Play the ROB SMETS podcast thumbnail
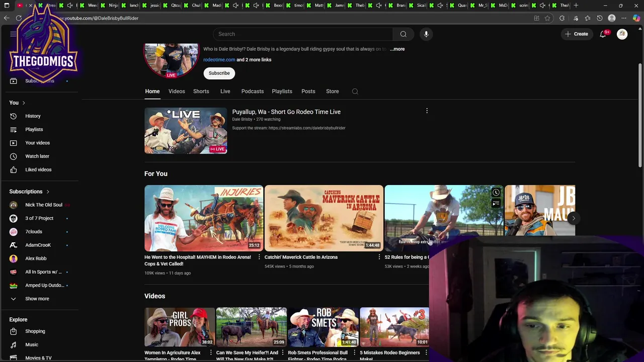The width and height of the screenshot is (644, 362). pos(324,327)
